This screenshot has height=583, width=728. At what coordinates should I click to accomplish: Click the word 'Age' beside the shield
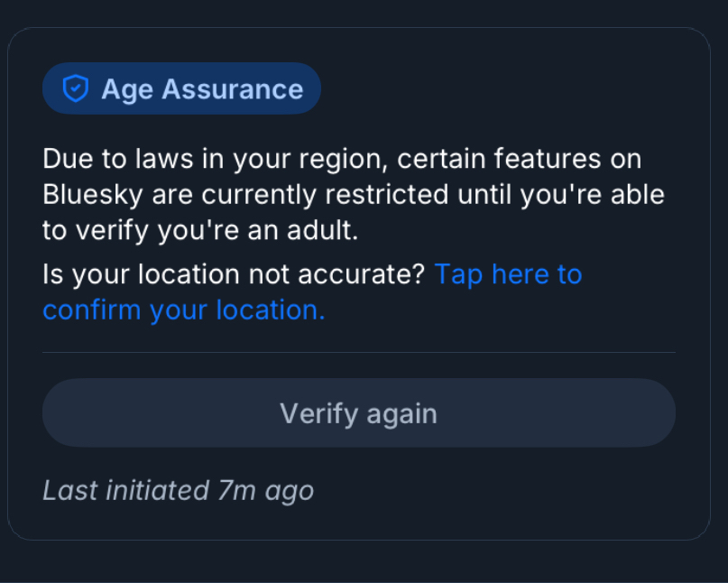pos(127,88)
